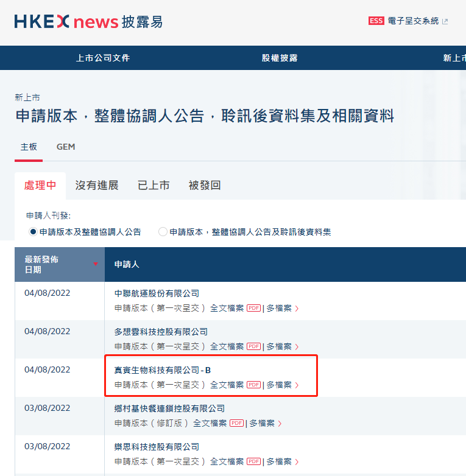
Task: Click 申請版本（修訂版）label for 鄉村基
Action: click(151, 423)
